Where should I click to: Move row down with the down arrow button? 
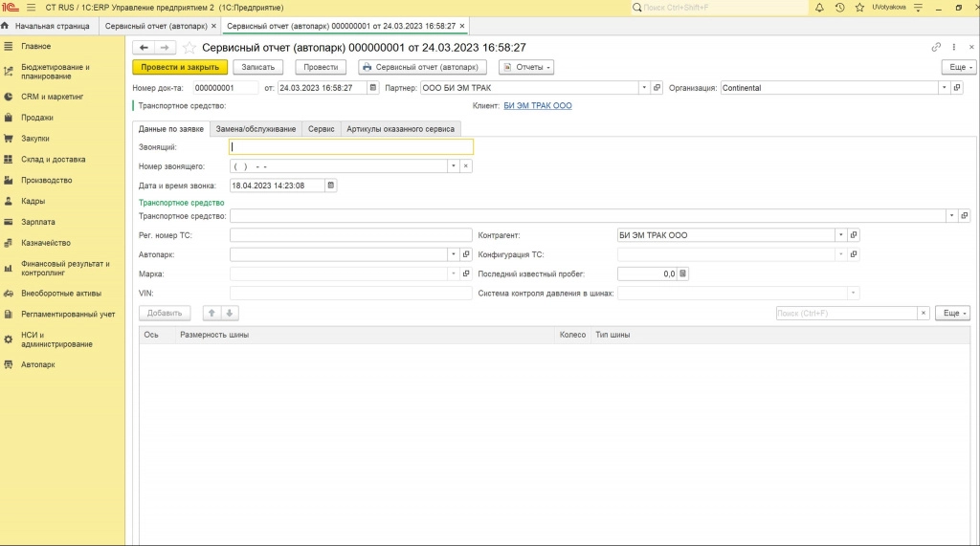[230, 313]
